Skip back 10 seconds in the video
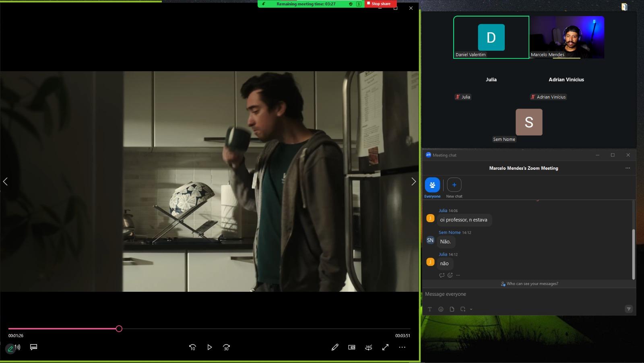The height and width of the screenshot is (363, 644). 192,347
